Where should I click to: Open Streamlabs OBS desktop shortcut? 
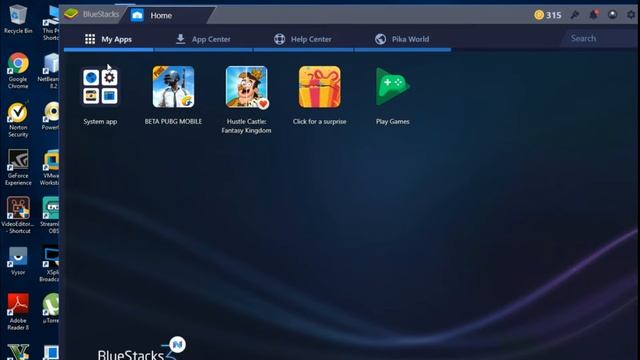[50, 215]
